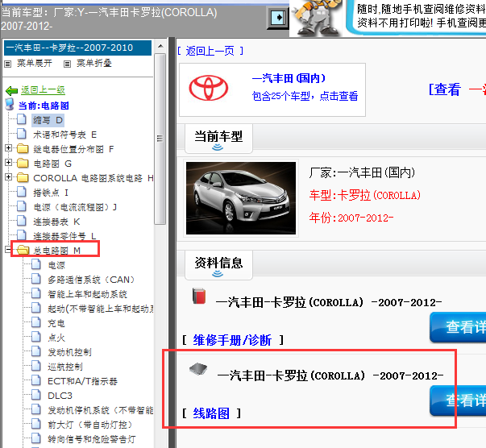Select 缩写 D tree item
This screenshot has width=486, height=448.
point(48,120)
